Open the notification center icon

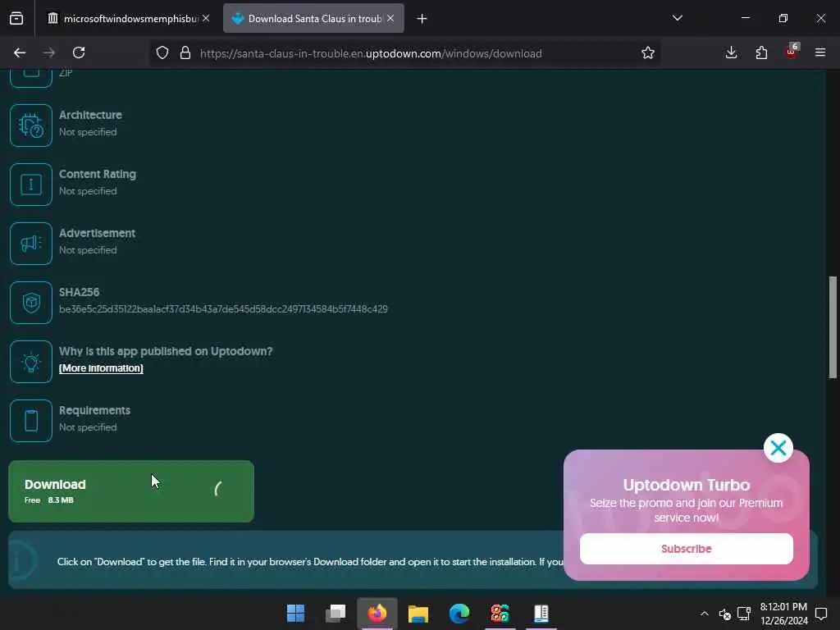coord(820,614)
